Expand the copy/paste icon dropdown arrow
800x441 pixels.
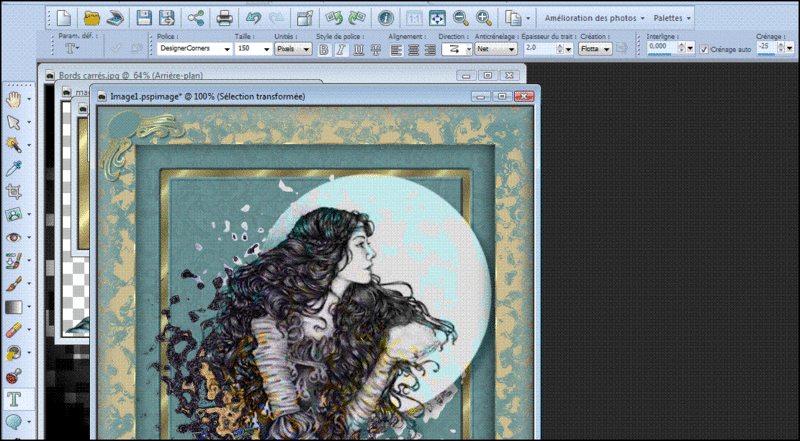[528, 18]
